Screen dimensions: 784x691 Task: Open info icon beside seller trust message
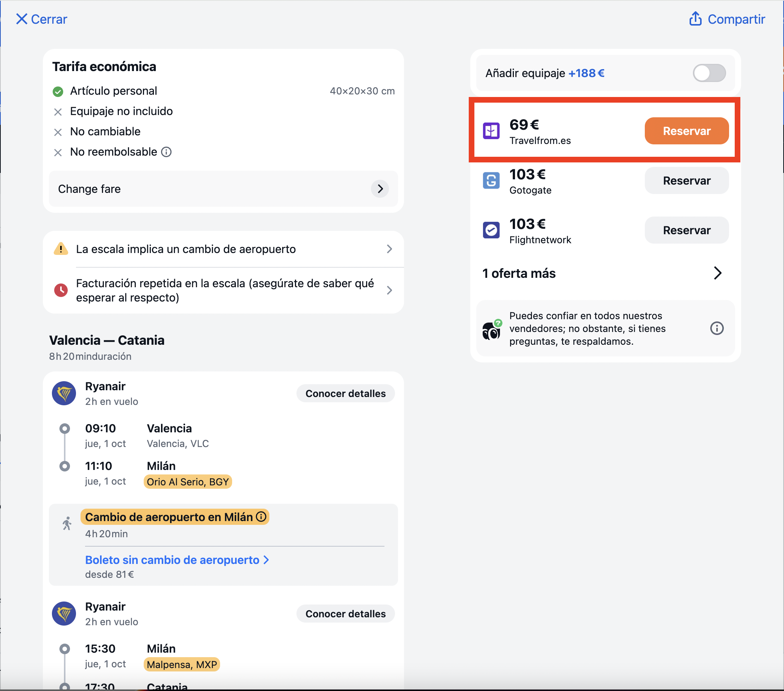click(x=717, y=329)
